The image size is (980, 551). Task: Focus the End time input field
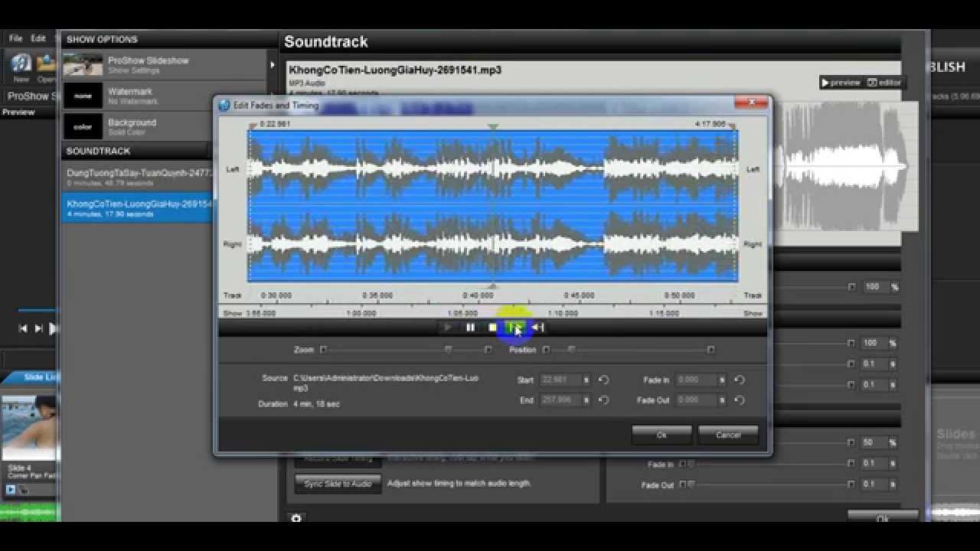565,399
